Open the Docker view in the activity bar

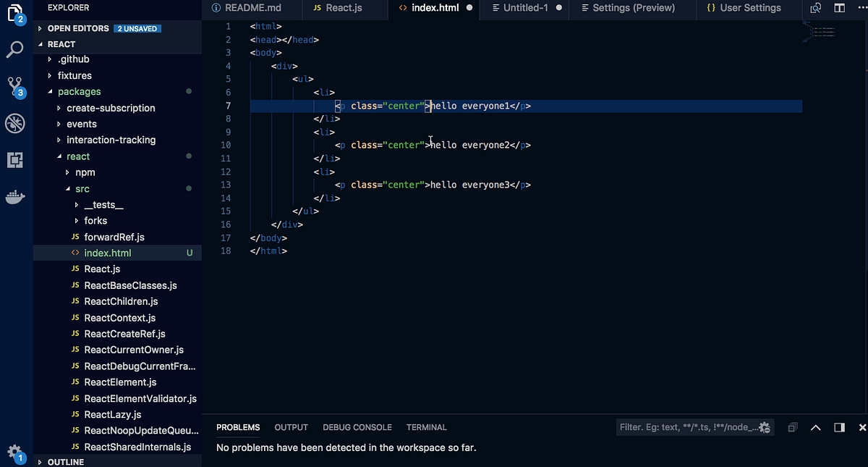15,196
